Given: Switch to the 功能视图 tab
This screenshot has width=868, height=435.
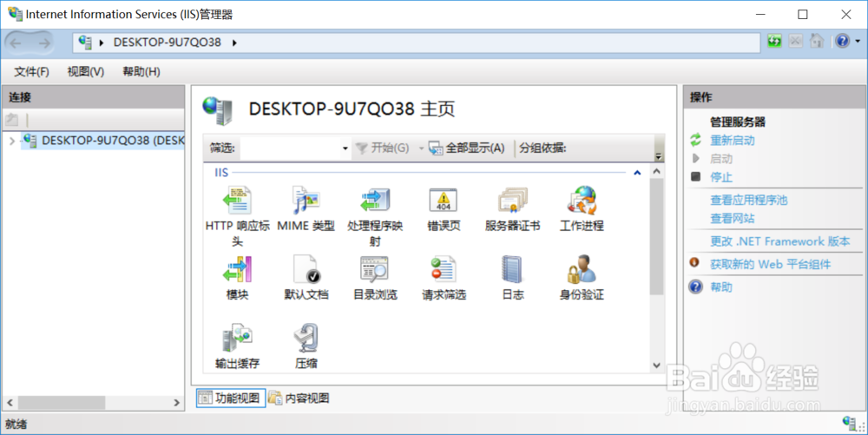Looking at the screenshot, I should (x=230, y=398).
